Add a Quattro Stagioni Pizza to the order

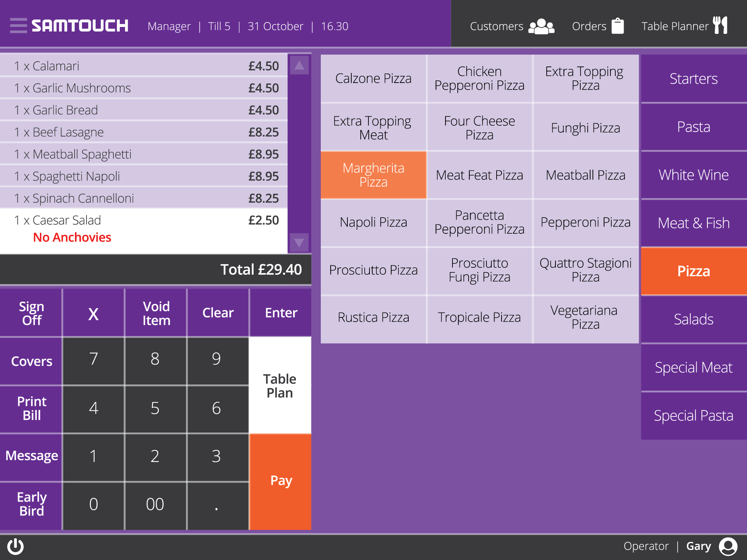(585, 270)
